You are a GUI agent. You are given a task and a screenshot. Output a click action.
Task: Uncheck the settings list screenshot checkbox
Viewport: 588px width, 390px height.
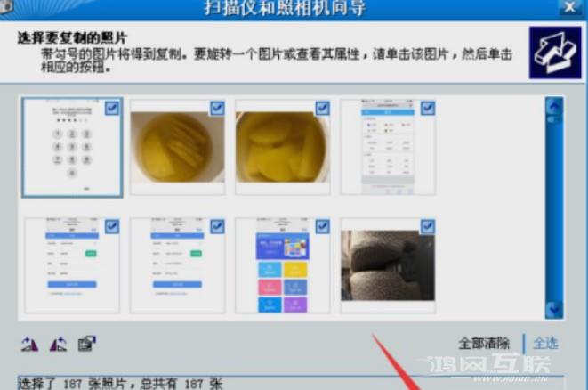[428, 108]
